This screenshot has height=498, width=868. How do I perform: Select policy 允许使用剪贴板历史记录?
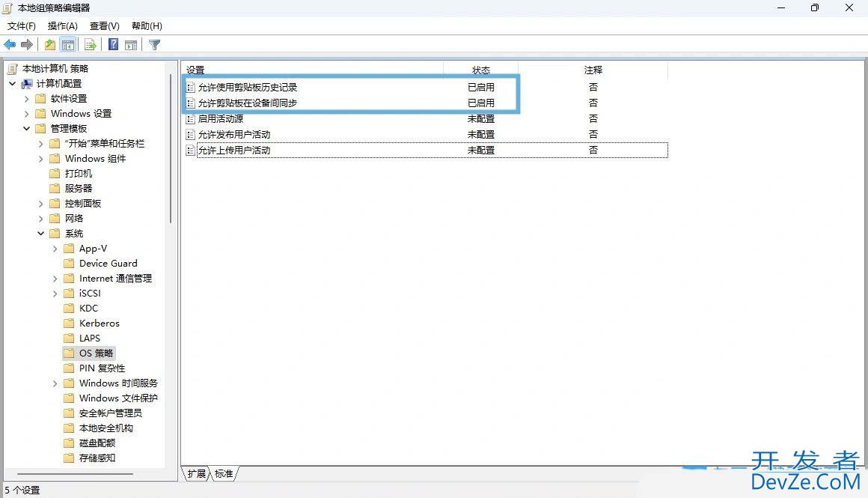pyautogui.click(x=248, y=88)
